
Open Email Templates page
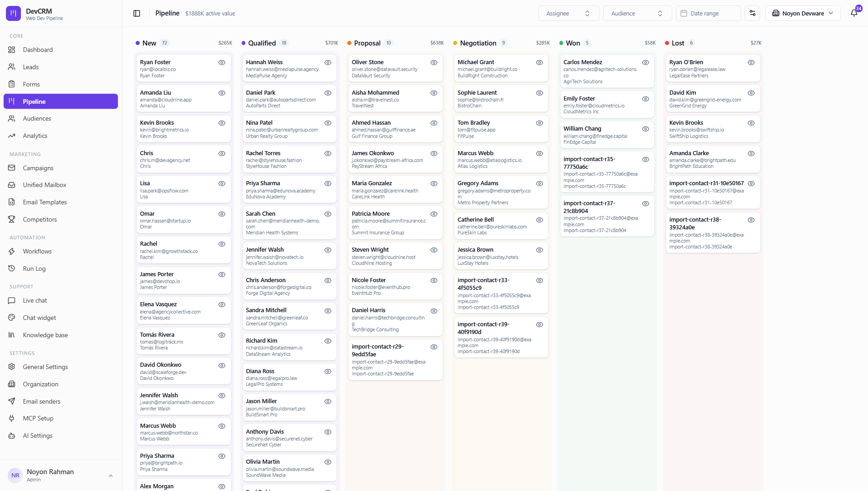pos(61,202)
